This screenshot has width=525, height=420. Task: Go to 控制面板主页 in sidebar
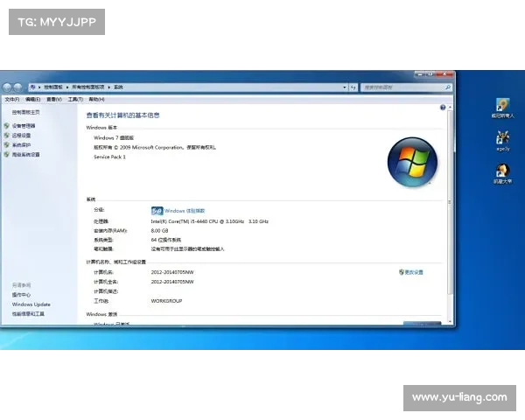25,112
